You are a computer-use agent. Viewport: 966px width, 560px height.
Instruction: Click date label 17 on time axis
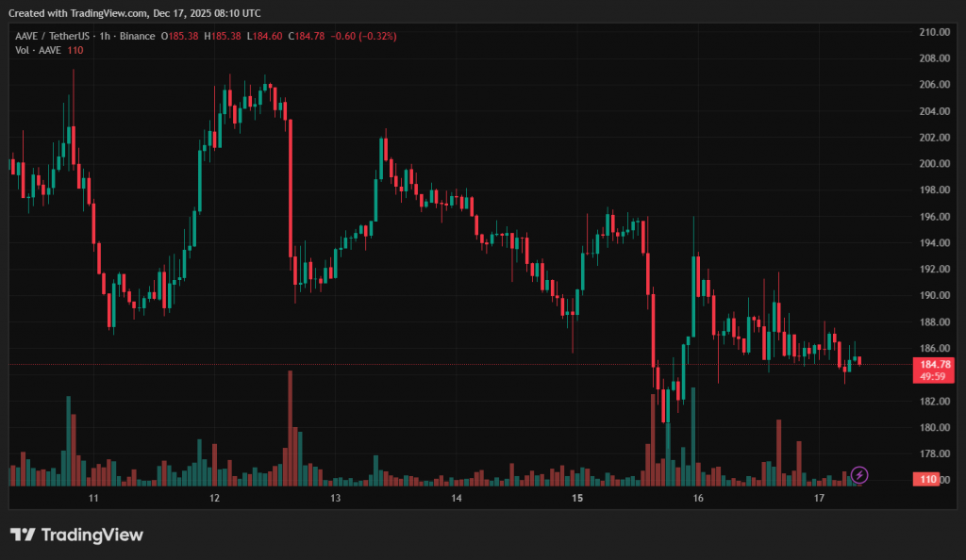tap(819, 498)
